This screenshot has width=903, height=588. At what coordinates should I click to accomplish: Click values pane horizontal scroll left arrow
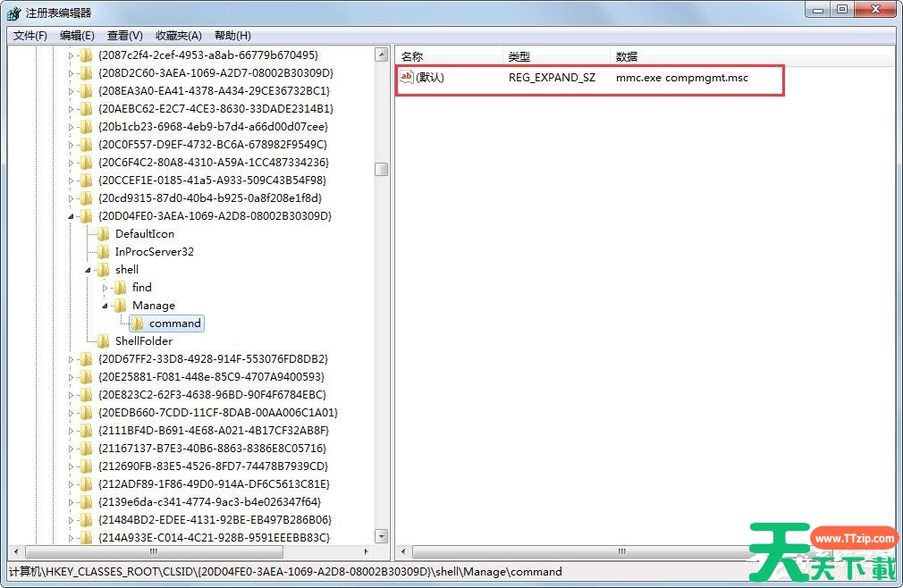pos(403,551)
